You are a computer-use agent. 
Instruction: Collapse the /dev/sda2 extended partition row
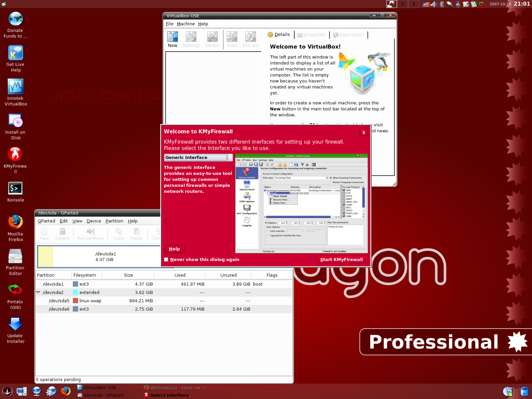pos(38,292)
